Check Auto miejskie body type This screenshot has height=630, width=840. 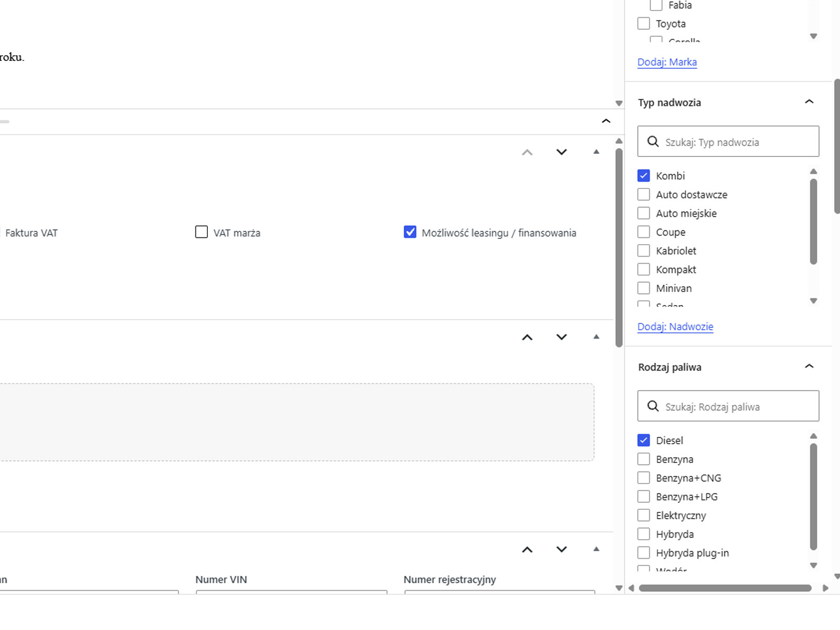pyautogui.click(x=644, y=213)
